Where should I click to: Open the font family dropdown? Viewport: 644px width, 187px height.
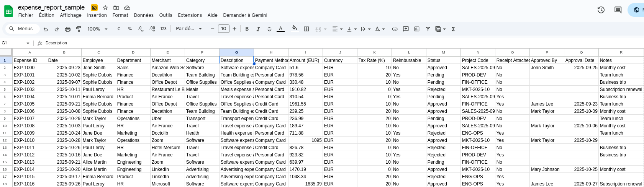[188, 29]
